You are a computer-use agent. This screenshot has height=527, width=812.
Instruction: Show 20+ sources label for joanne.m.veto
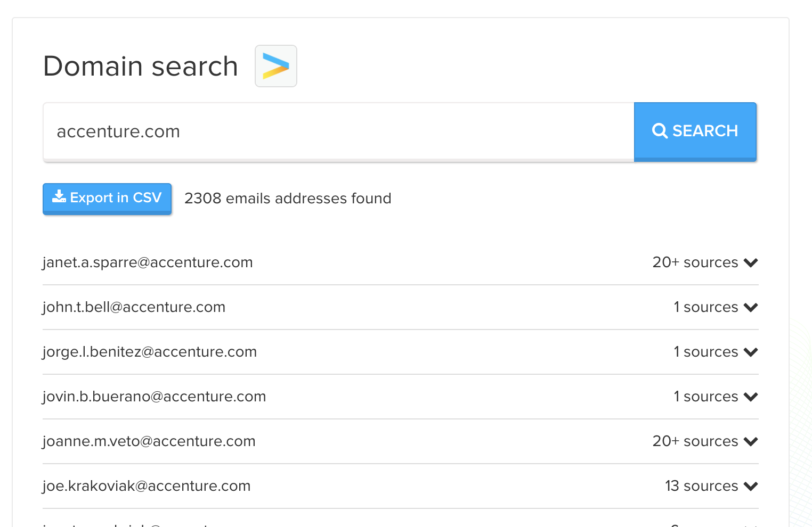(695, 441)
